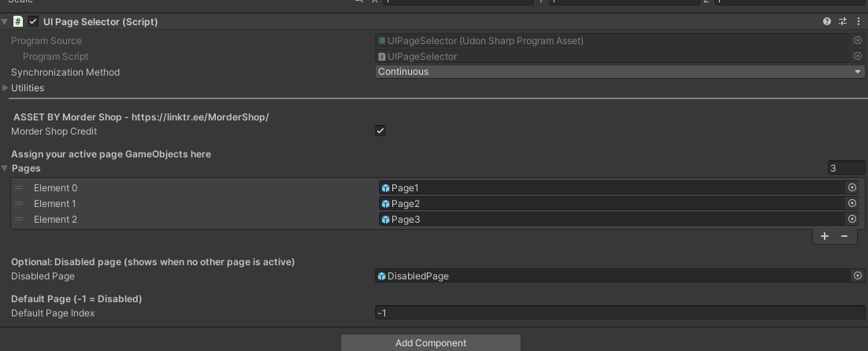This screenshot has height=351, width=868.
Task: Disable the UI Page Selector component checkbox
Action: pyautogui.click(x=33, y=22)
